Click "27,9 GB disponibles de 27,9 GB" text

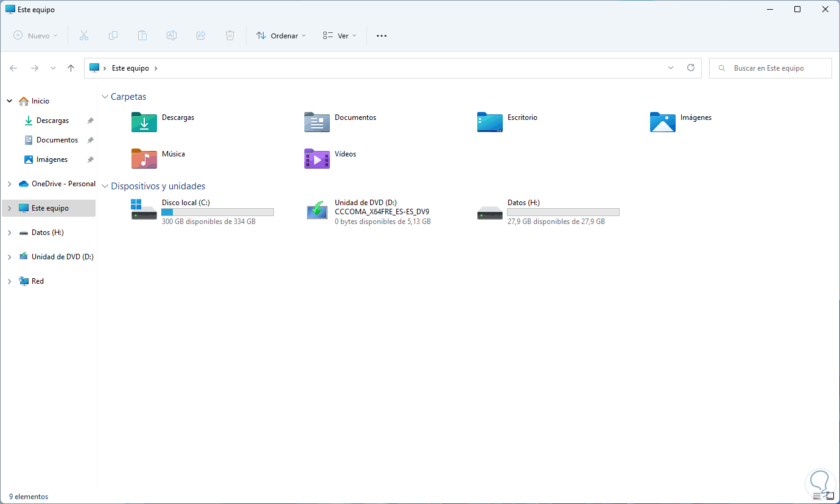(x=556, y=222)
